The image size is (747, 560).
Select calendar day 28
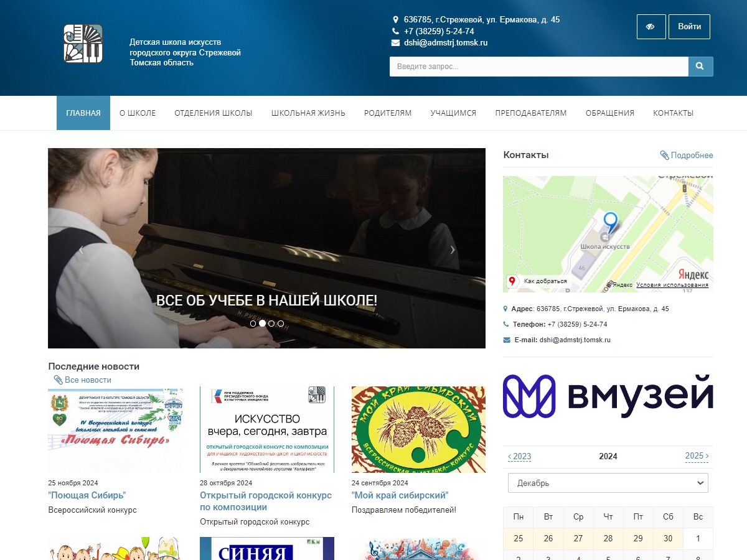tap(608, 539)
